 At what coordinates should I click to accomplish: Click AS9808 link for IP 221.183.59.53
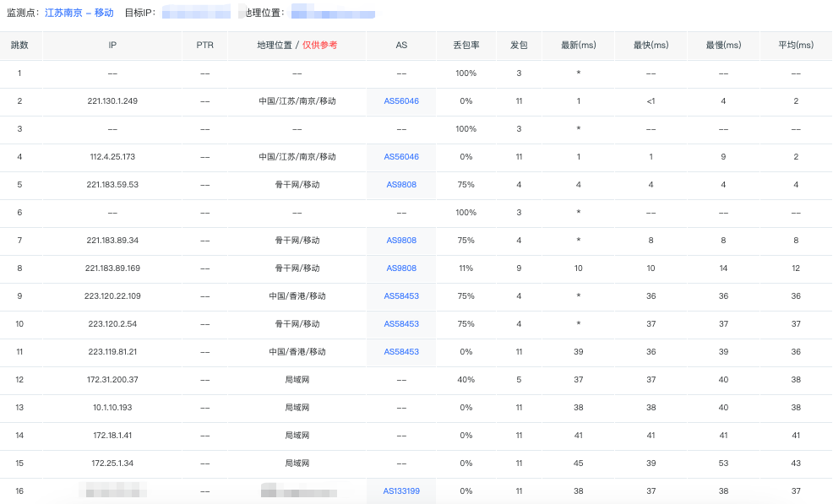(x=401, y=185)
